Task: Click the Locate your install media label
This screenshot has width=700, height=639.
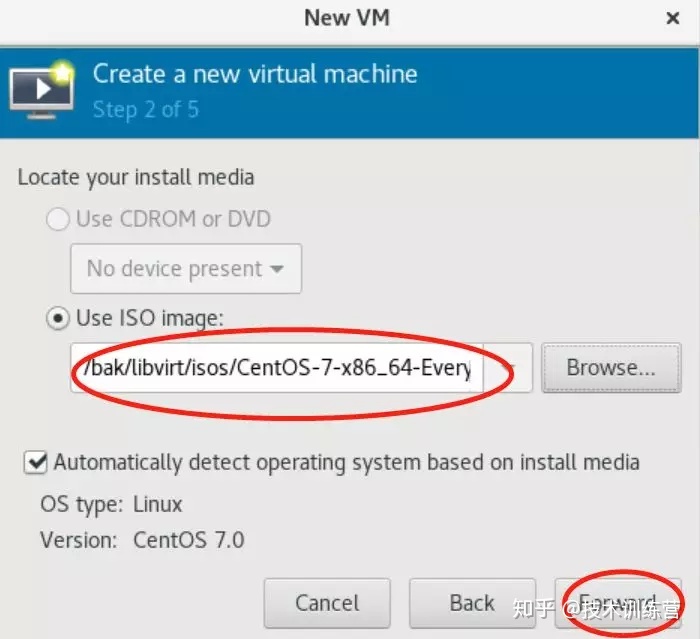Action: tap(136, 177)
